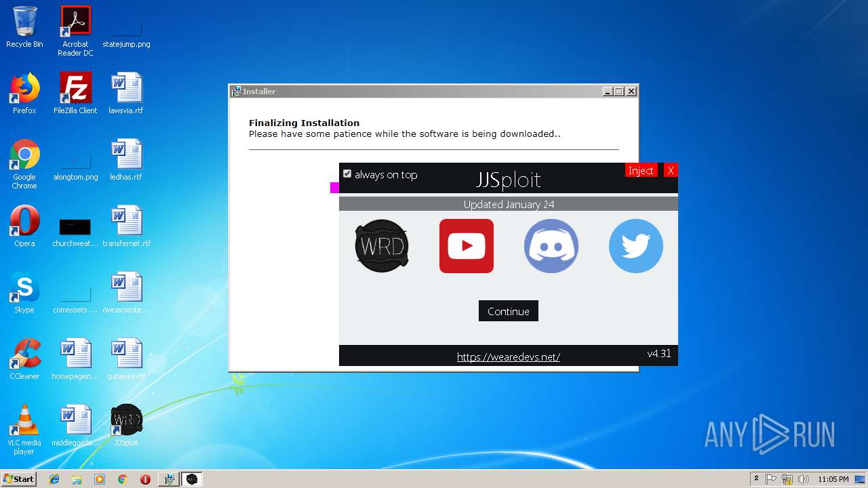The image size is (868, 488).
Task: Open the Start menu
Action: pyautogui.click(x=19, y=479)
